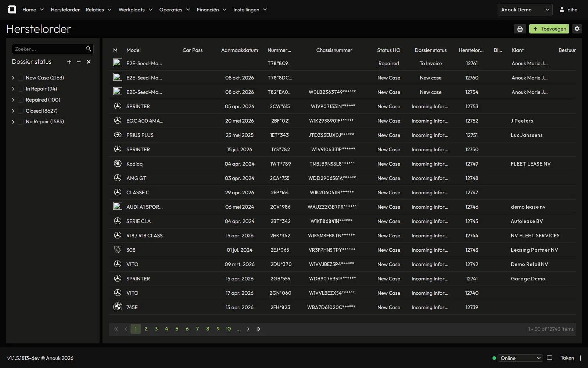Viewport: 588px width, 368px height.
Task: Click chassis number JTDZS3EUX0J******
Action: (331, 135)
